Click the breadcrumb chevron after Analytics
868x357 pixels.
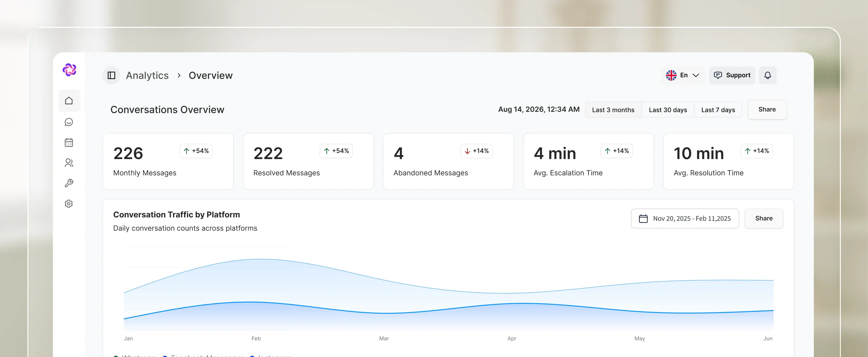179,76
